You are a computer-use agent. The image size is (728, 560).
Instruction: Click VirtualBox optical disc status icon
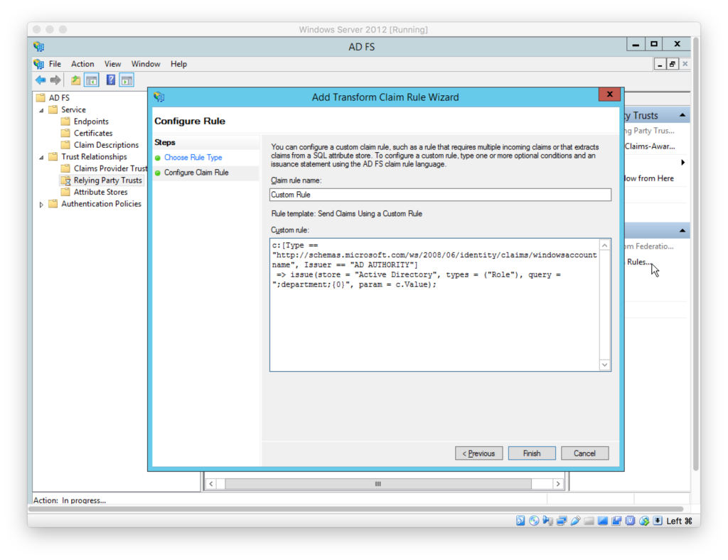coord(534,521)
